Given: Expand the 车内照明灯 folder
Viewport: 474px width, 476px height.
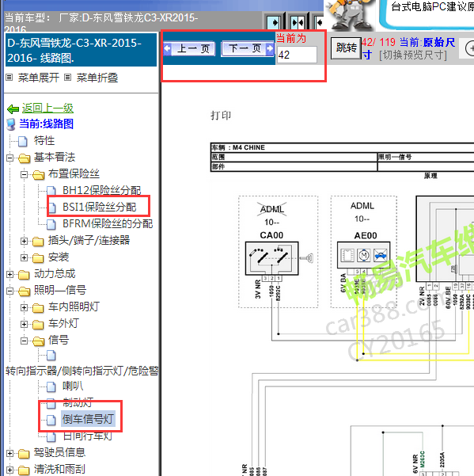Looking at the screenshot, I should (24, 307).
